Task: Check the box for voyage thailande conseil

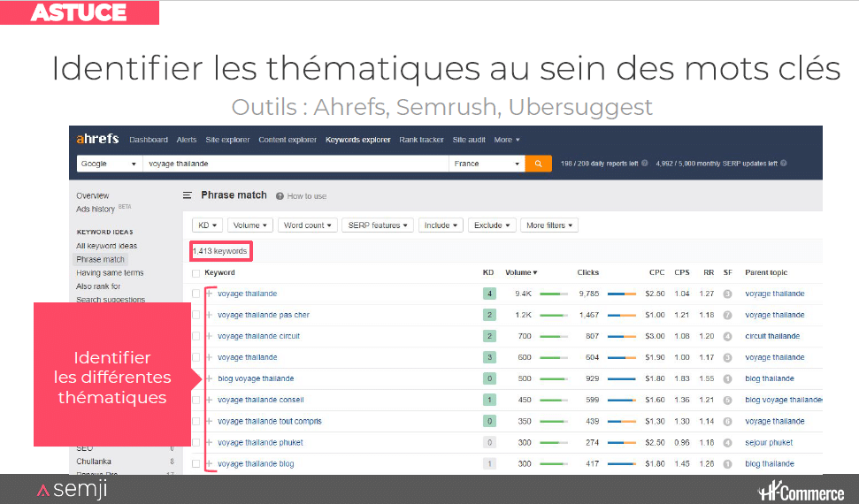Action: tap(196, 400)
